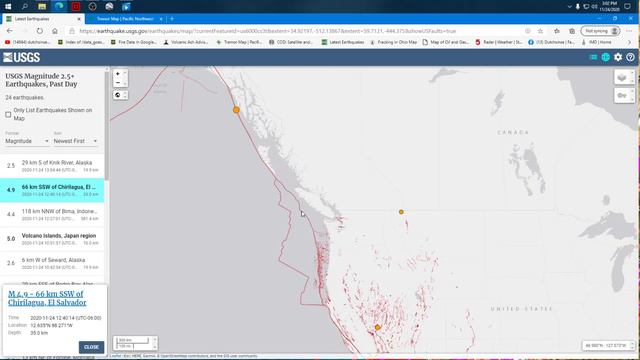The height and width of the screenshot is (360, 640).
Task: Click the Edge icon in taskbar
Action: tap(59, 7)
